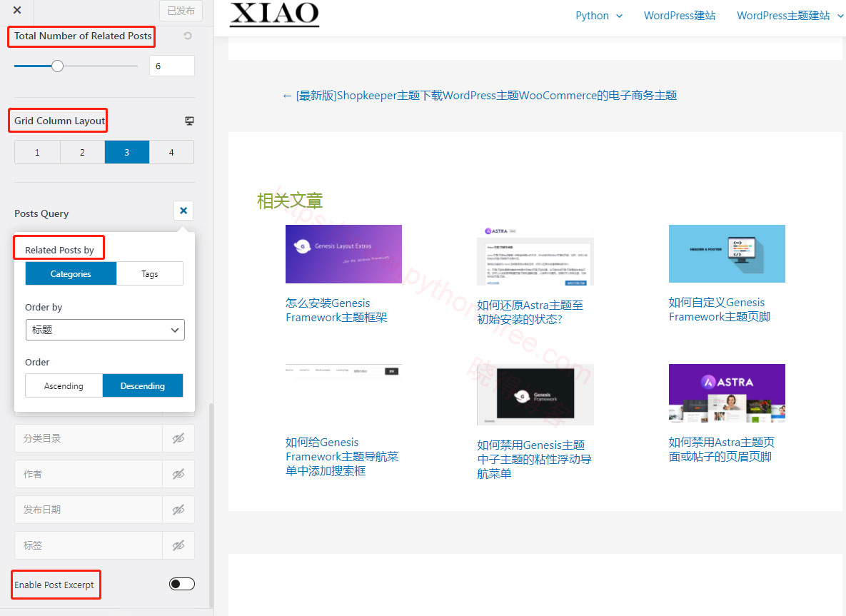Set grid column layout to 2
Viewport: 846px width, 616px height.
tap(82, 152)
